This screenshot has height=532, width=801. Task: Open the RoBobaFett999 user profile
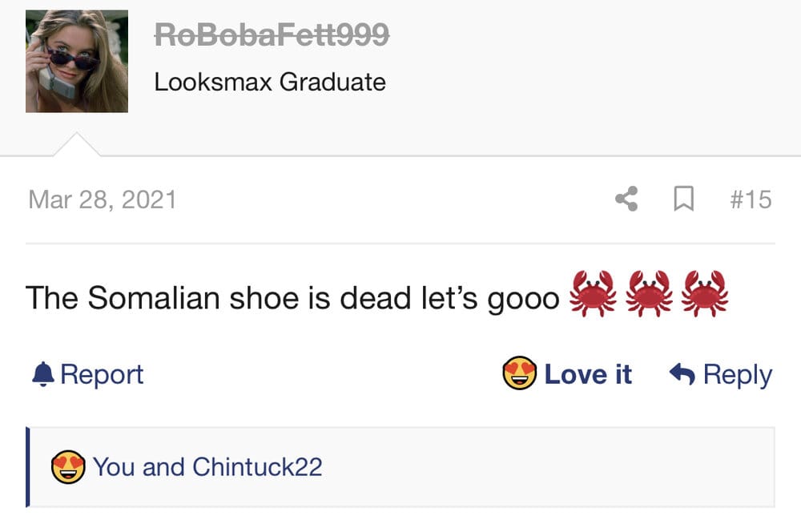pos(272,34)
